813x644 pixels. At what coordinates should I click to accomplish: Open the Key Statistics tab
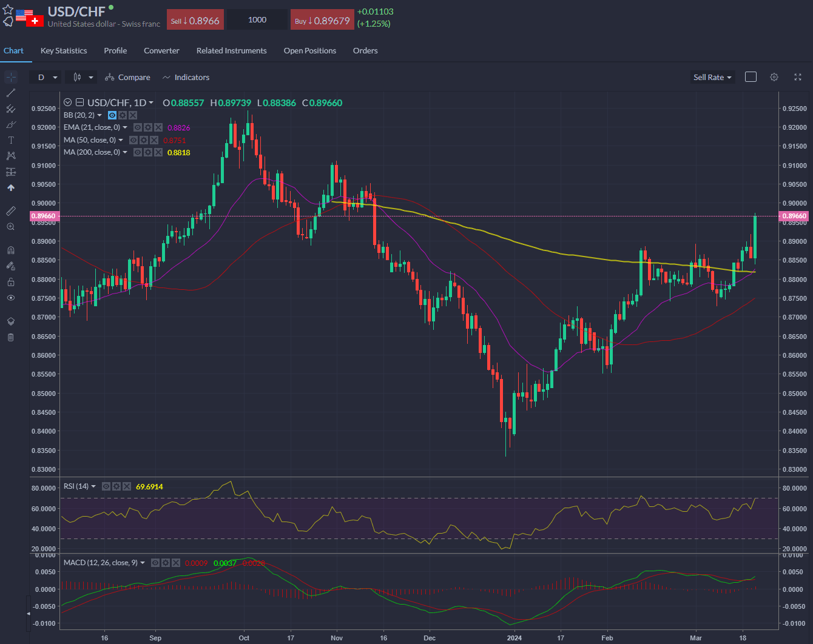point(64,51)
